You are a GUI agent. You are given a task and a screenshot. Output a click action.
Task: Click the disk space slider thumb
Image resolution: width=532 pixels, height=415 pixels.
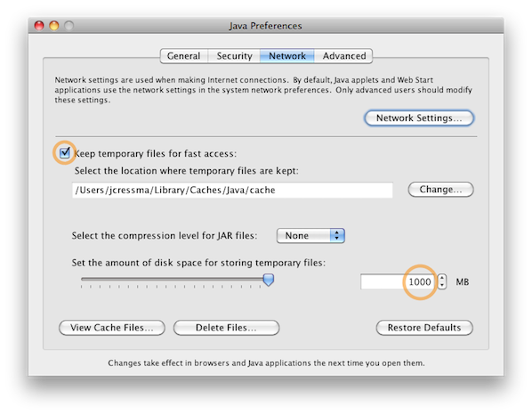pyautogui.click(x=269, y=281)
